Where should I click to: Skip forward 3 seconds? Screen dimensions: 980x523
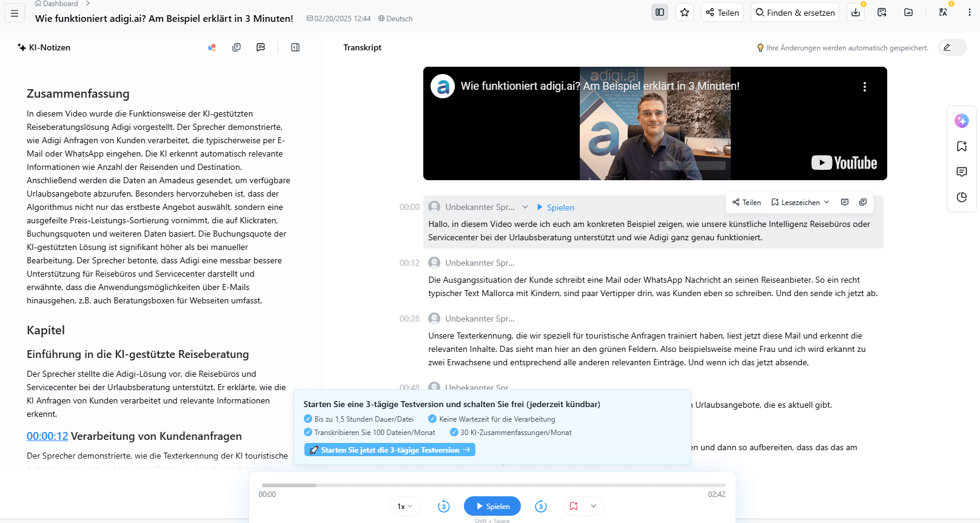(x=541, y=506)
